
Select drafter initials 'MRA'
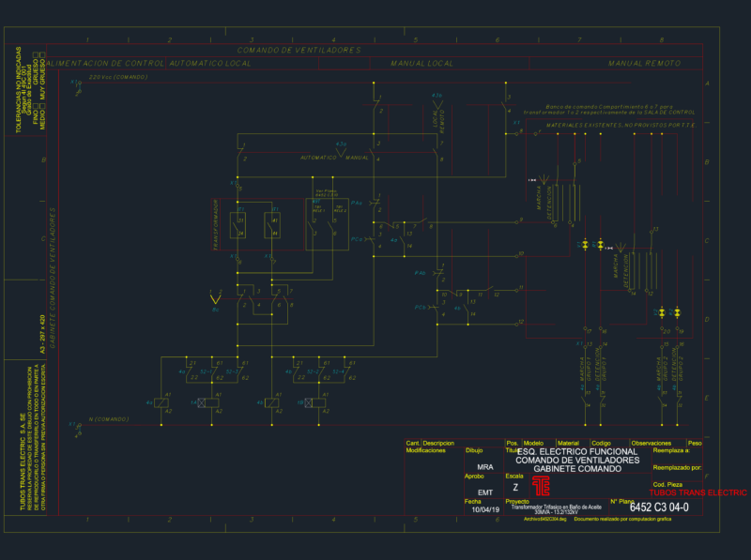click(x=485, y=467)
